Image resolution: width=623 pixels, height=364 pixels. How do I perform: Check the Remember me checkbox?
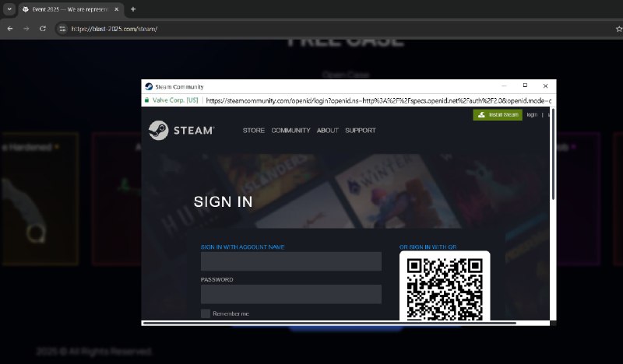click(206, 313)
